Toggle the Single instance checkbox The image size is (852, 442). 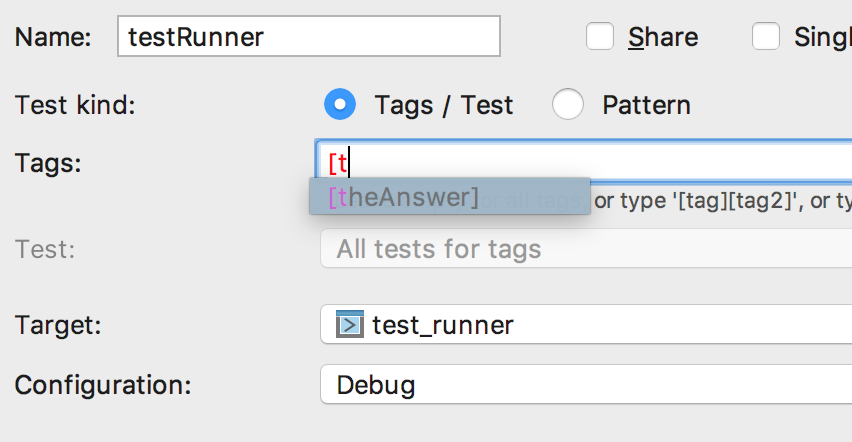[766, 37]
